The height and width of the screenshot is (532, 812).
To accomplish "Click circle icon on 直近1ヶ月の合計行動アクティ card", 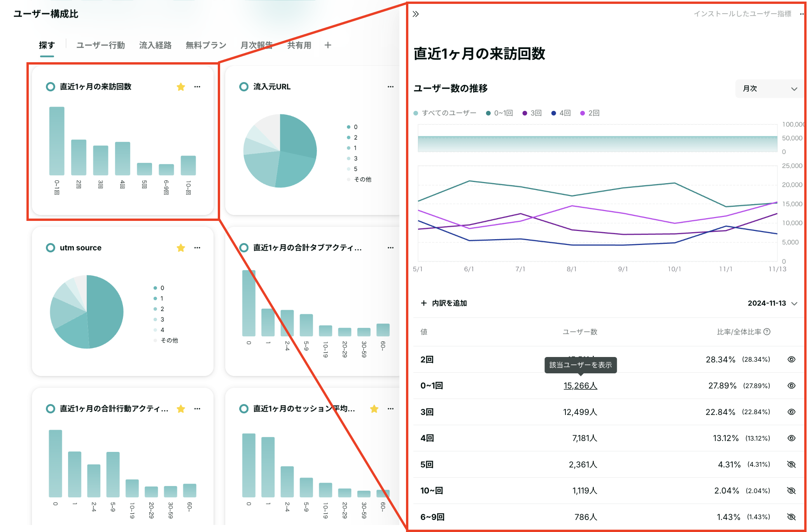I will (x=50, y=409).
